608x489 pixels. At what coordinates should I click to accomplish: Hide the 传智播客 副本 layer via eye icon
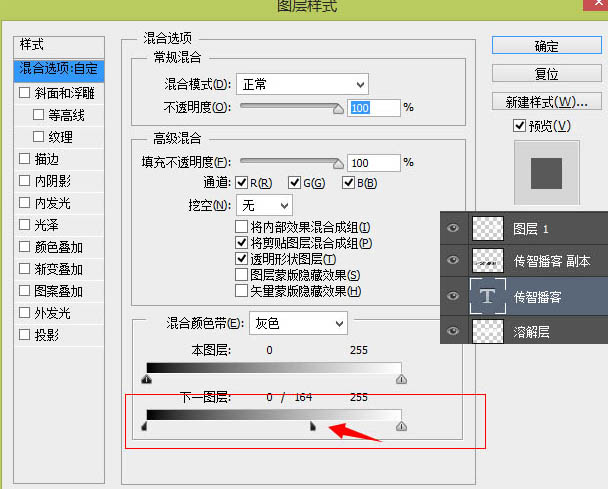[x=453, y=260]
